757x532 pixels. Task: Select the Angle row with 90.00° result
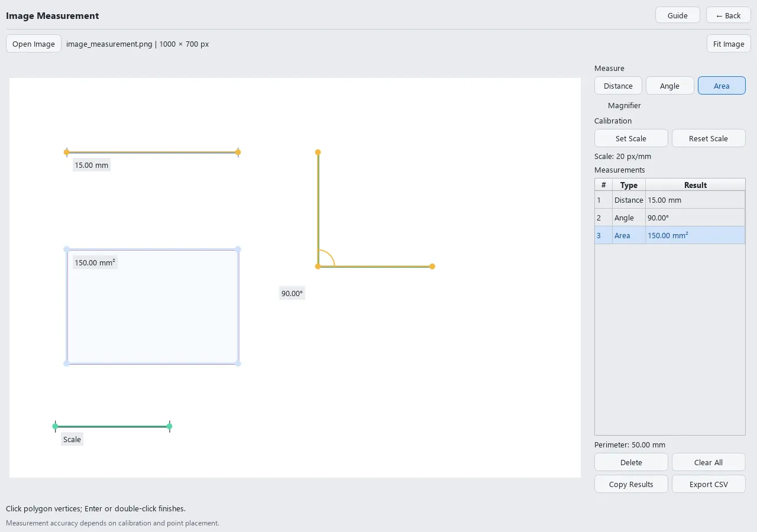(669, 218)
